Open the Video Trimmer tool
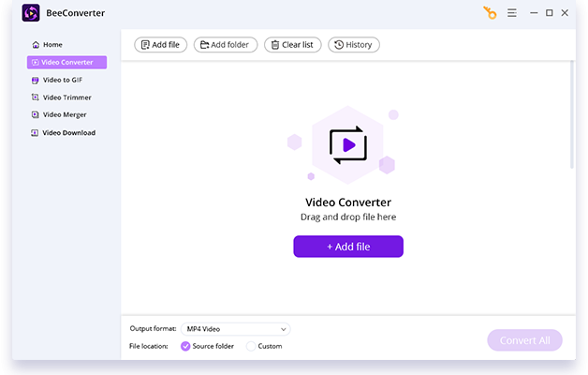Image resolution: width=588 pixels, height=375 pixels. 62,97
